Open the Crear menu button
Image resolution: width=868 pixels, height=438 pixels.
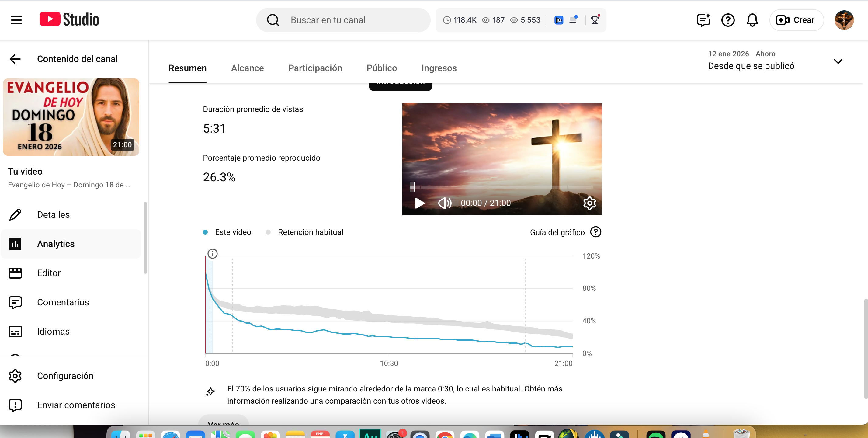pyautogui.click(x=796, y=20)
